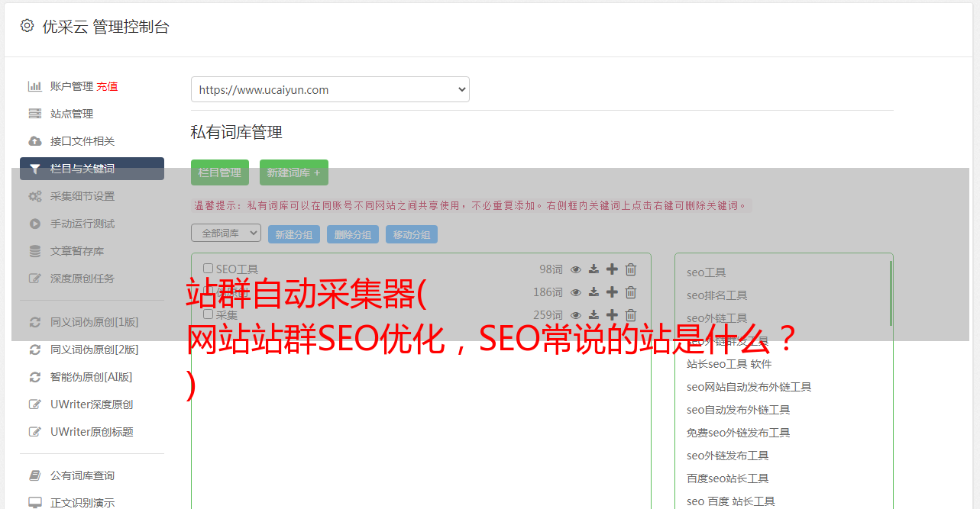
Task: Click book icon beside 公有词库查询
Action: (x=35, y=475)
